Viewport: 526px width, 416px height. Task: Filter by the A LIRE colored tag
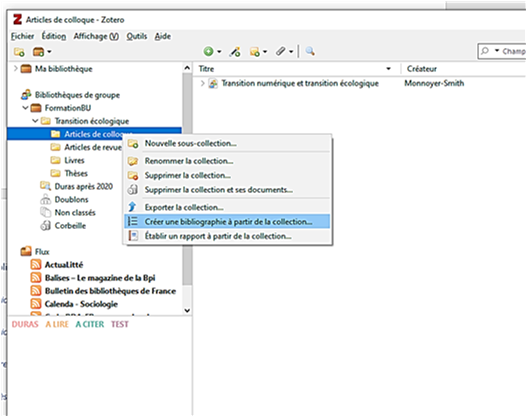[x=57, y=324]
